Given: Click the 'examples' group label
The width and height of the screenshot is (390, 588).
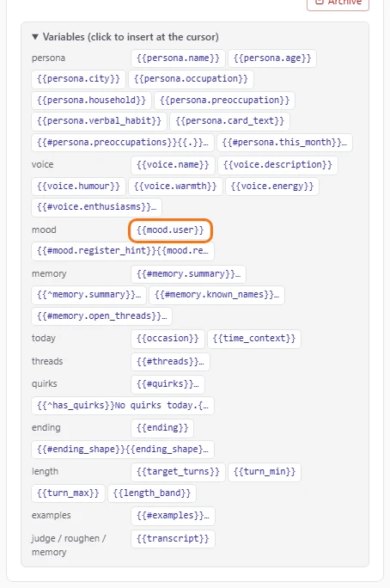Looking at the screenshot, I should click(x=52, y=516).
